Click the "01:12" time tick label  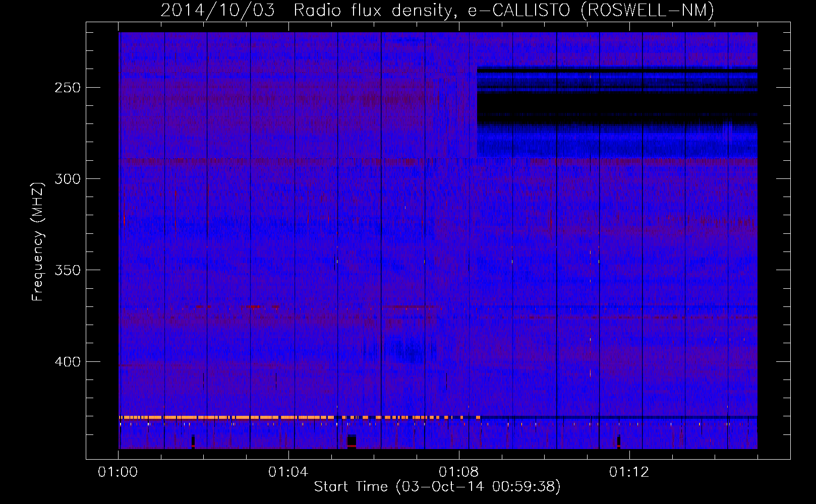tap(629, 472)
